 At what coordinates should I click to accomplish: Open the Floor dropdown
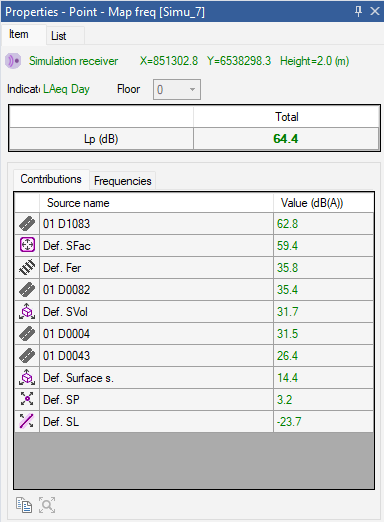point(177,89)
